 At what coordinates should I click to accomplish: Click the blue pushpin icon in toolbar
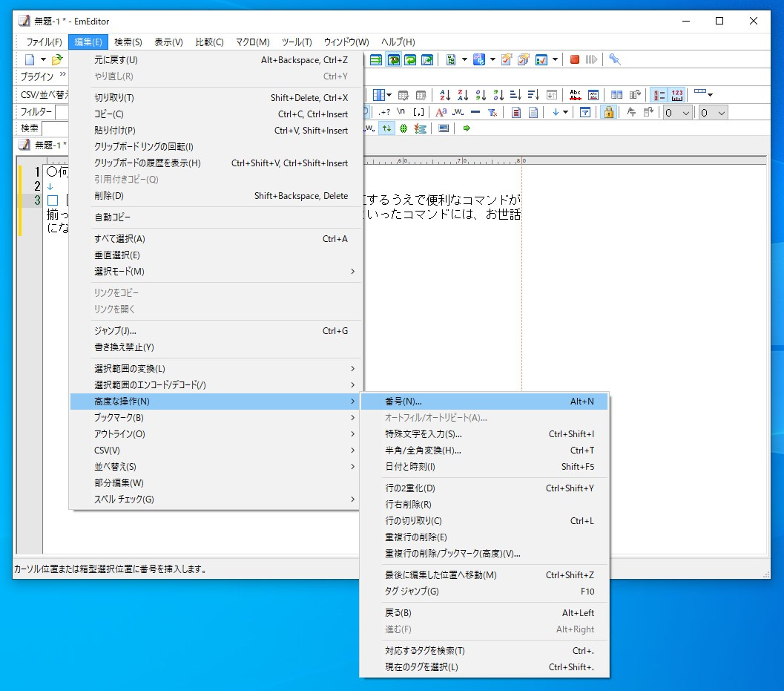pos(614,59)
